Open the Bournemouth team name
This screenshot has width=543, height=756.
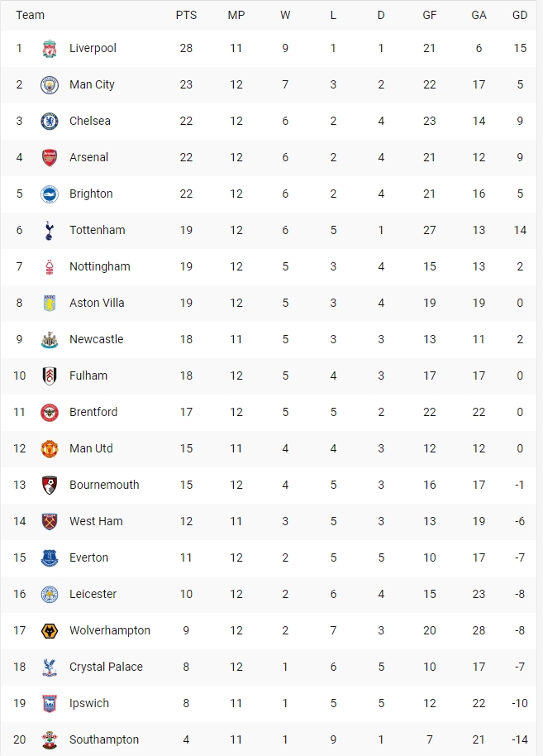pos(104,485)
